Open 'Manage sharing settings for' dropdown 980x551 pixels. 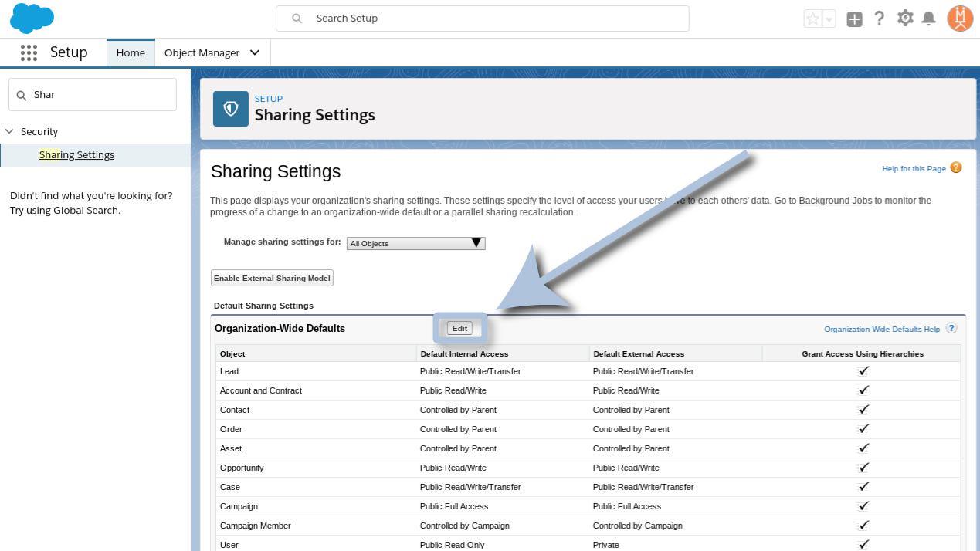[x=415, y=243]
